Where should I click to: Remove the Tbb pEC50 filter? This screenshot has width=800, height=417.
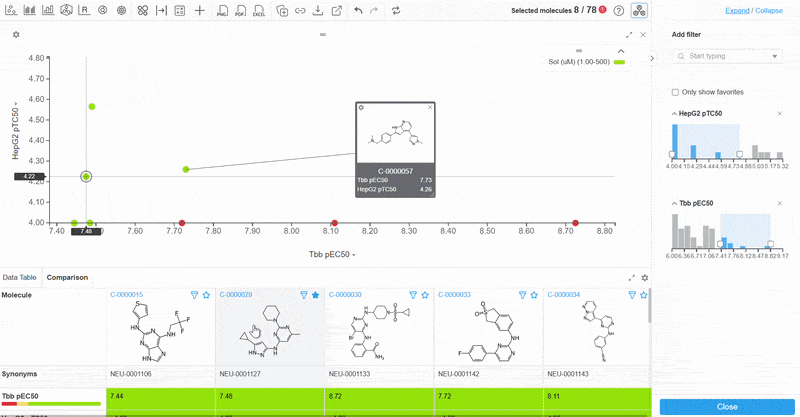click(x=780, y=203)
